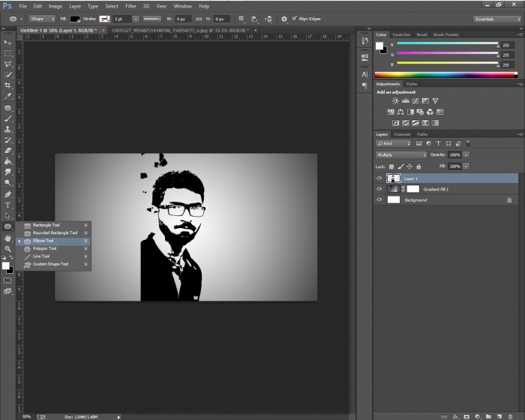Open the Essentials workspace dropdown
Screen dimensions: 525x420
click(x=496, y=18)
